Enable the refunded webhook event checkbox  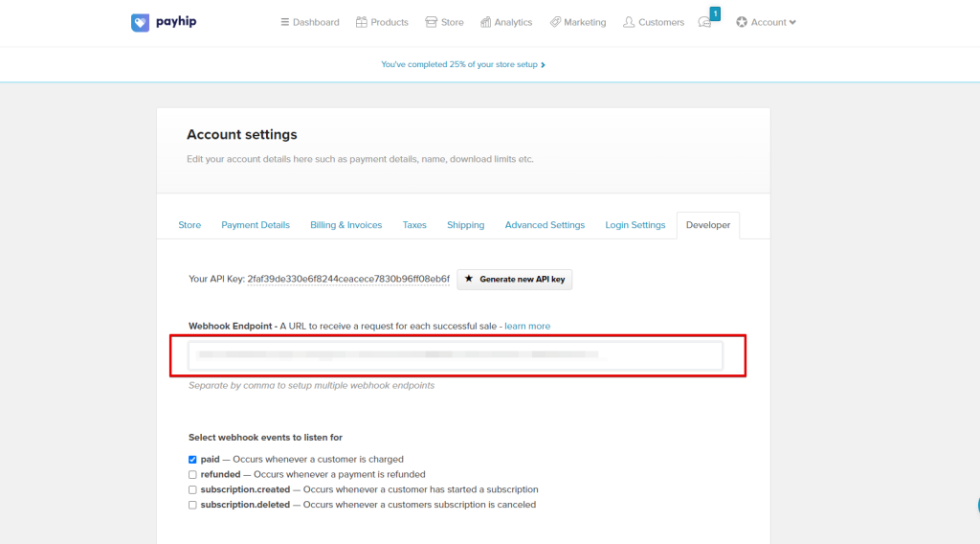(192, 475)
